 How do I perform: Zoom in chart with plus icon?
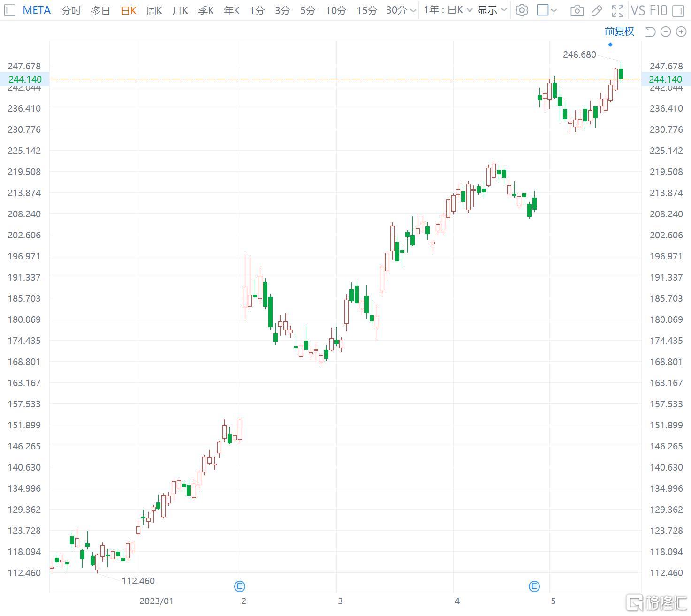[x=681, y=31]
